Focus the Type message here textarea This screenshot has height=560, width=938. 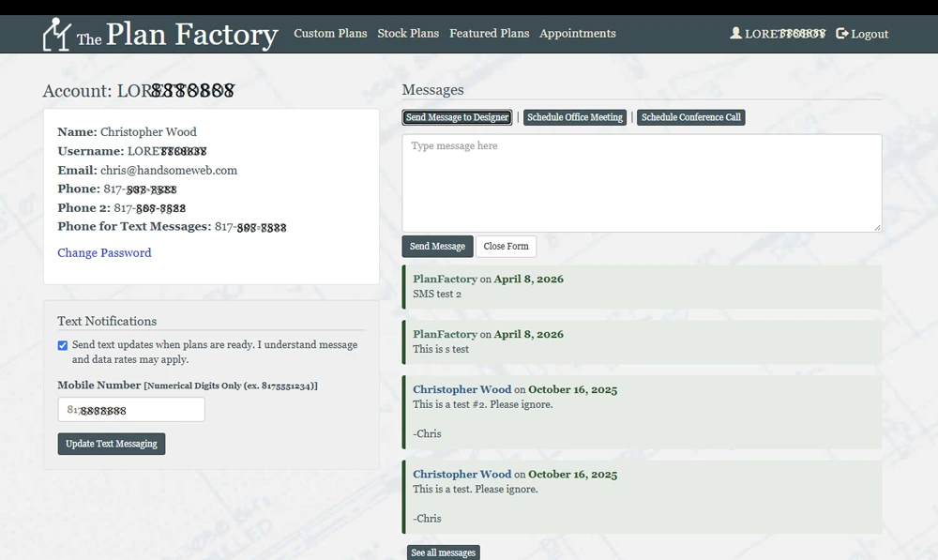642,183
